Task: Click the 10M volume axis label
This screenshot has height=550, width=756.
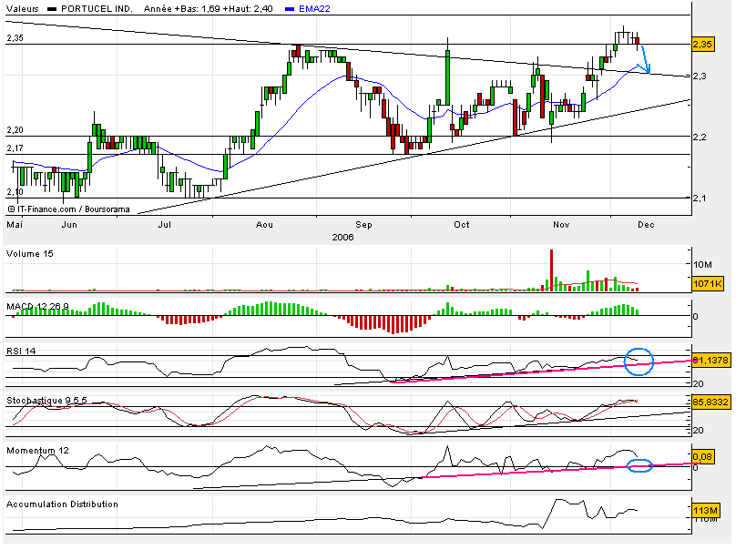Action: (702, 265)
